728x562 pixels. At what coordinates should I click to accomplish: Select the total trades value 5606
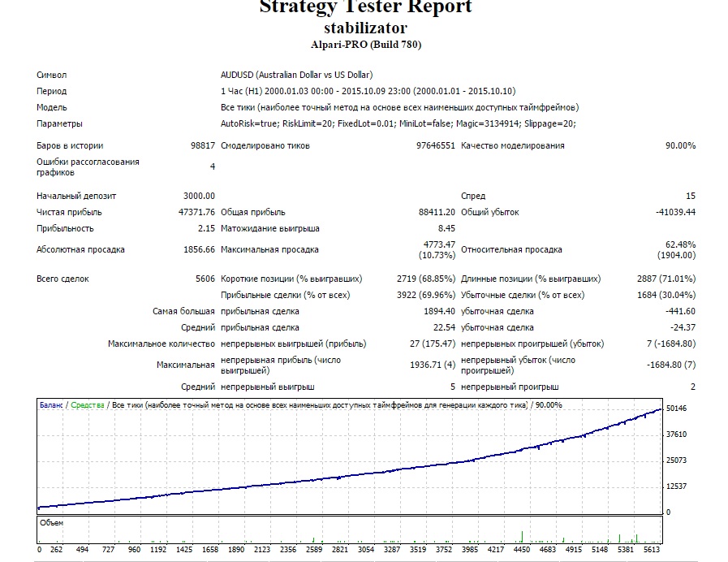205,279
